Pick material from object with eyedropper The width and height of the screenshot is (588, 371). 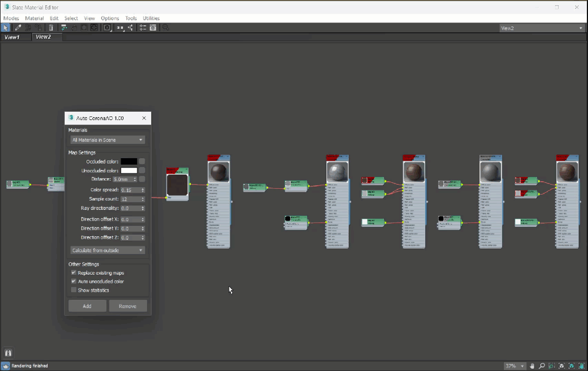point(18,28)
